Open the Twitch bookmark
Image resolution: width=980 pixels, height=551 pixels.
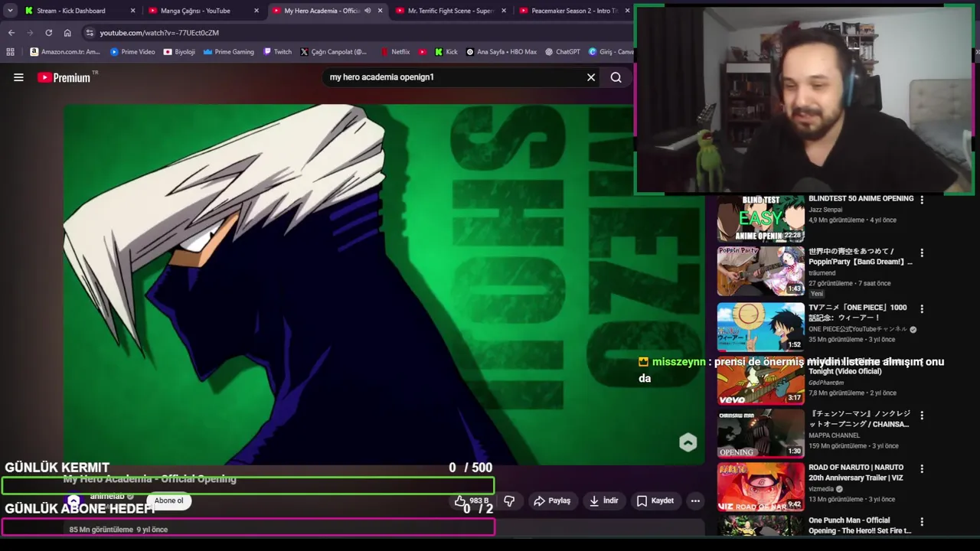(x=277, y=52)
